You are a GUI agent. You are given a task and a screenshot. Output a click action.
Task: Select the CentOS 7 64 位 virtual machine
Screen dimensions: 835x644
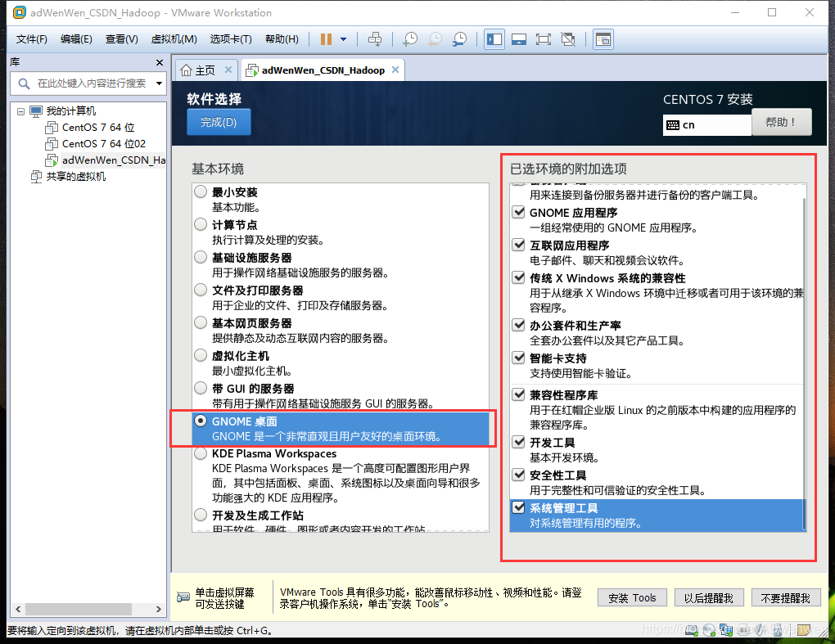[98, 128]
